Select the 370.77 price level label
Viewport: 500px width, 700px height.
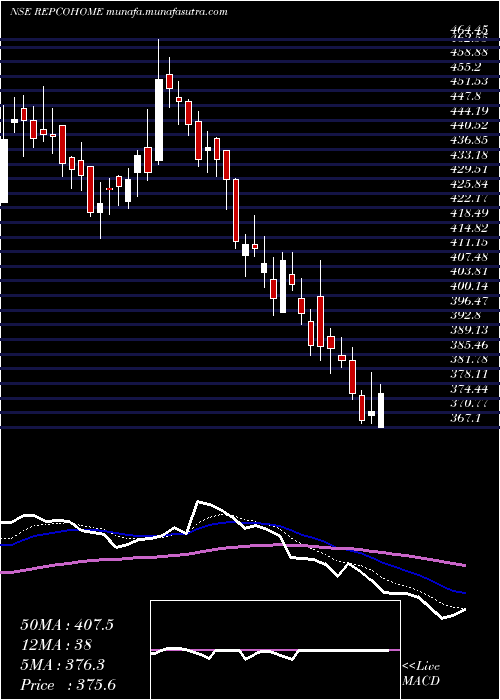(x=469, y=404)
